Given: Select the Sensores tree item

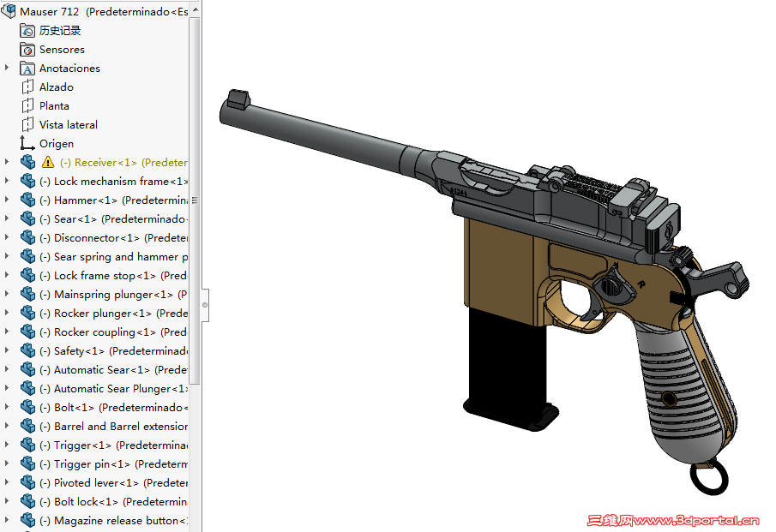Looking at the screenshot, I should pos(62,50).
